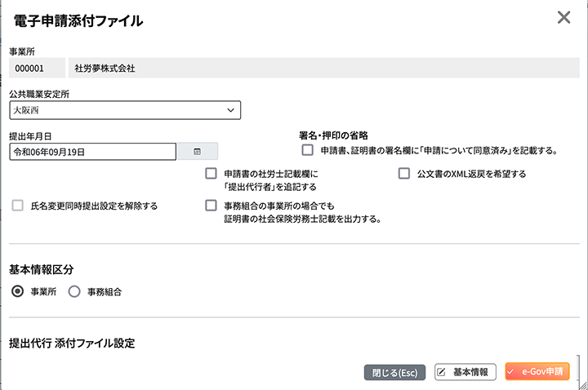Select the 事務組合 radio button

(74, 291)
